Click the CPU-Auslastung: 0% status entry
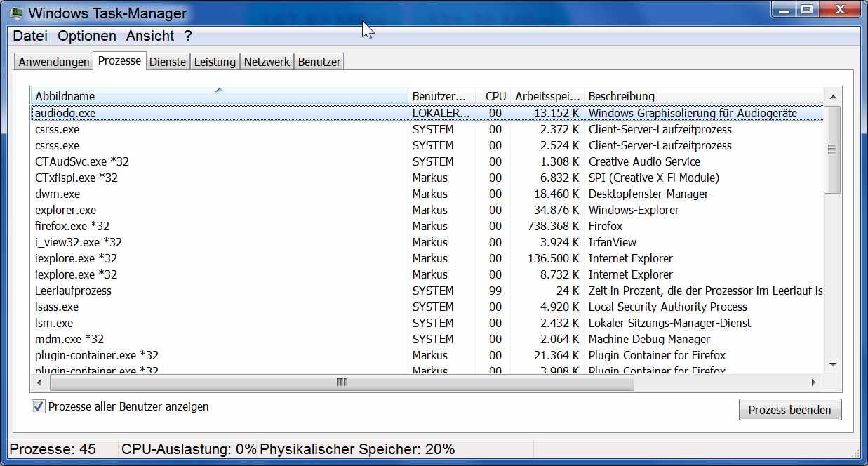Image resolution: width=868 pixels, height=466 pixels. [189, 449]
